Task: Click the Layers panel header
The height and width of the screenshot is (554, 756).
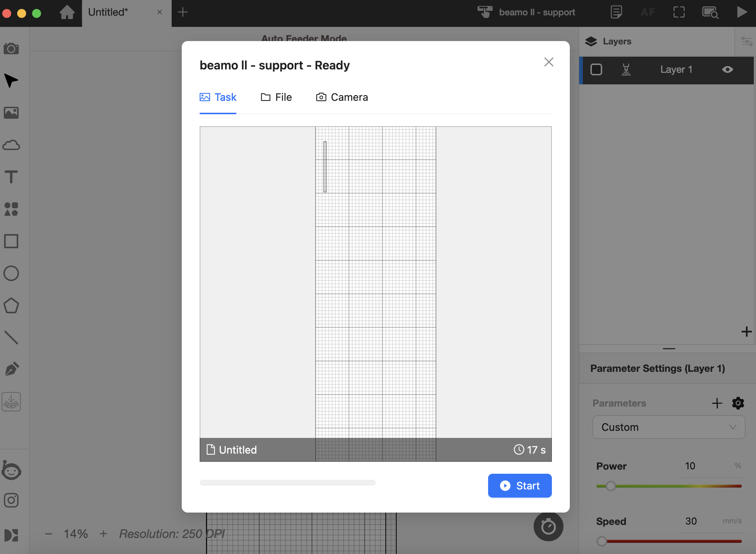Action: coord(657,41)
